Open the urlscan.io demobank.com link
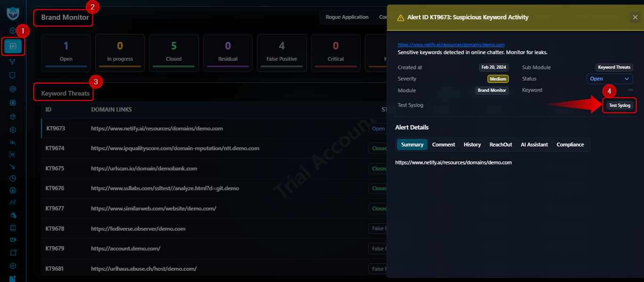This screenshot has height=282, width=644. (x=144, y=169)
